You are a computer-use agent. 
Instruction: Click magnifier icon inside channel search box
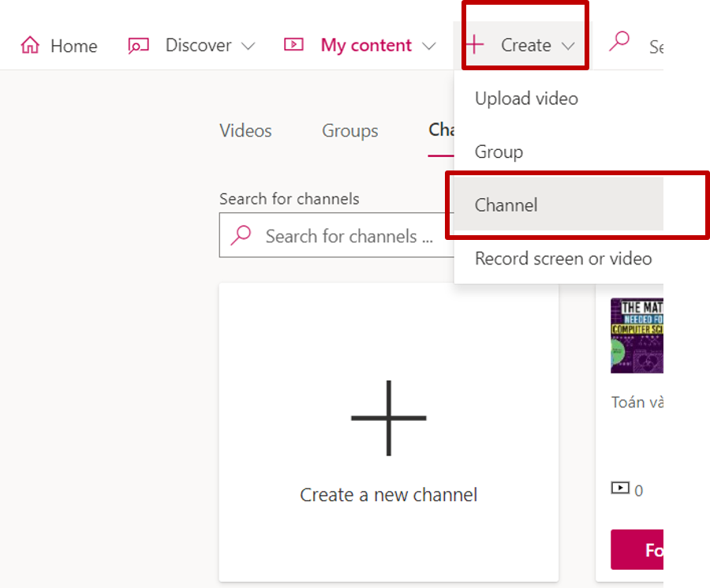coord(241,235)
